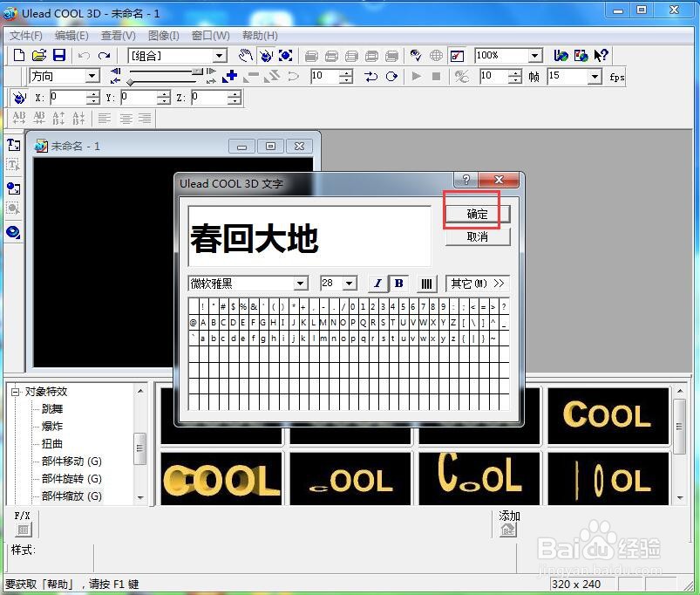Click the blue plus Add key frame icon

pos(230,77)
